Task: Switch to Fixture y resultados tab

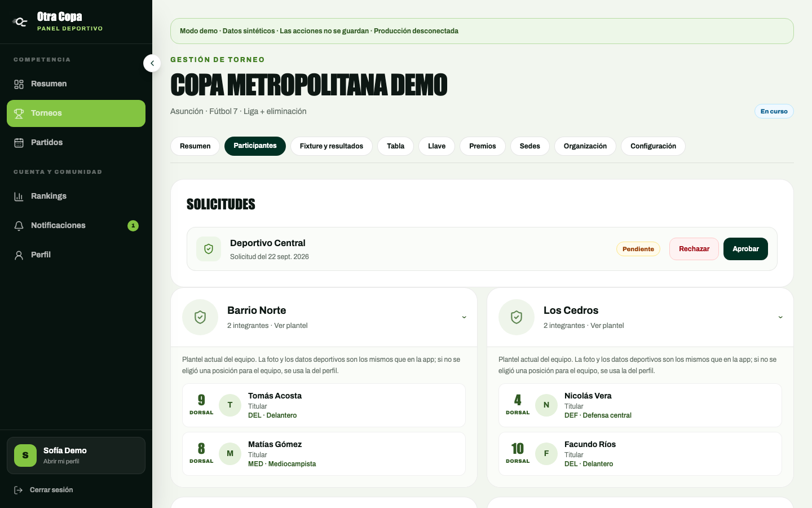Action: click(x=332, y=146)
